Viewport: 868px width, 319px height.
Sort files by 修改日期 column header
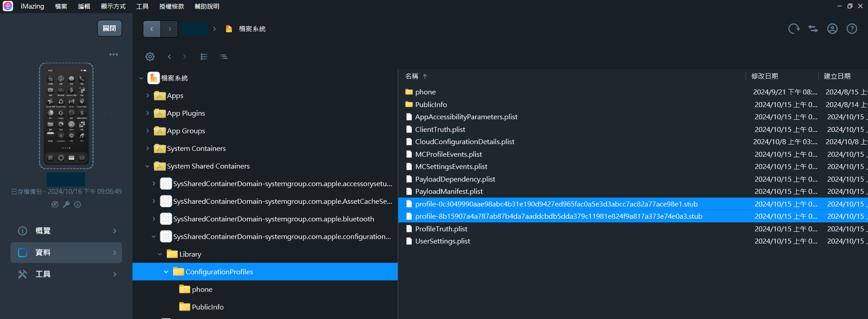764,76
